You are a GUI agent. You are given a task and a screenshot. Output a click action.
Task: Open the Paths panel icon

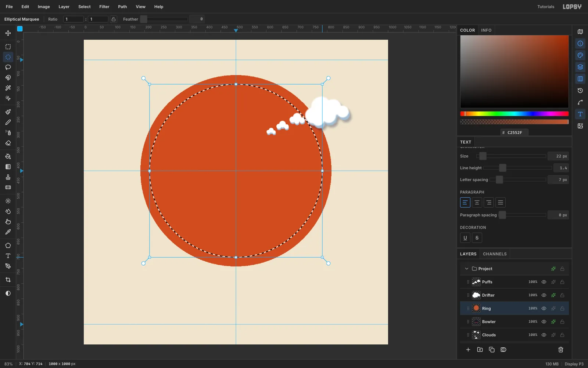580,102
